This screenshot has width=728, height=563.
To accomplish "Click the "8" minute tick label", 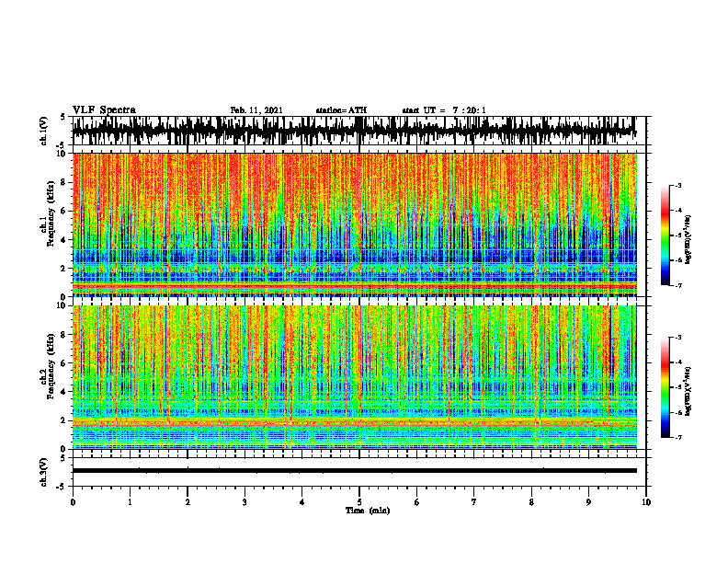I will pyautogui.click(x=531, y=502).
